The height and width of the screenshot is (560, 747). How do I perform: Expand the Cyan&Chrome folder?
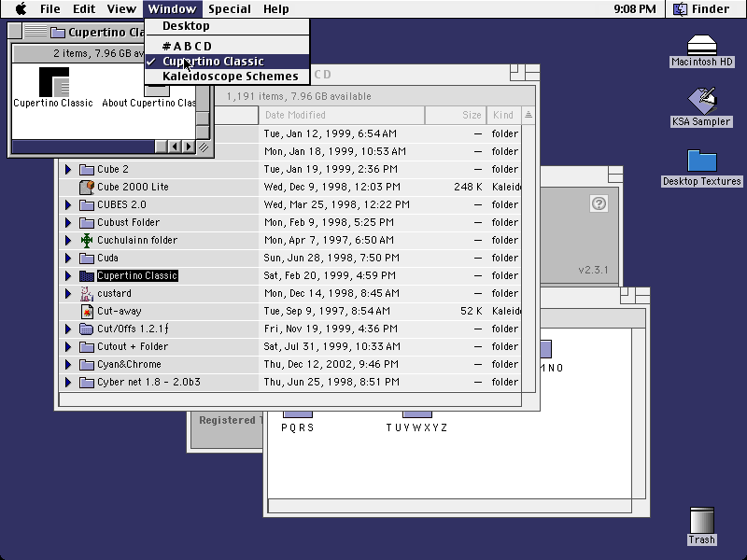click(x=68, y=364)
